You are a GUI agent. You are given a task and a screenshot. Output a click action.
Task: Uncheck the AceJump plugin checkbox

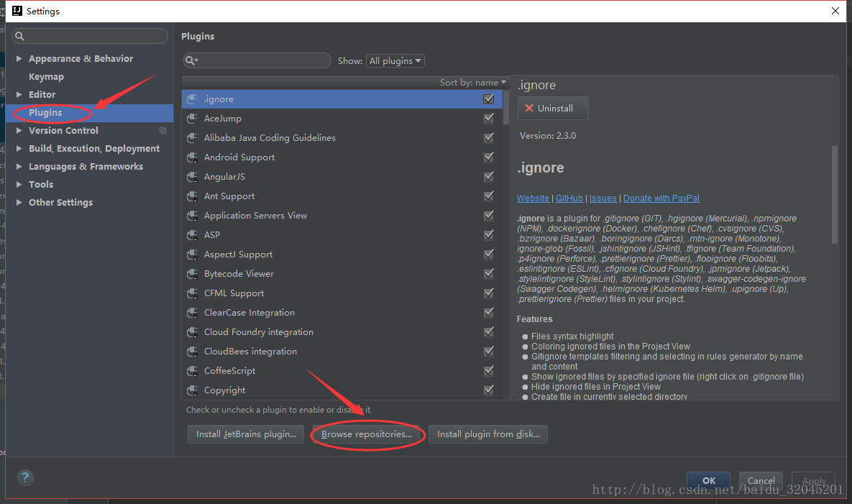click(488, 119)
